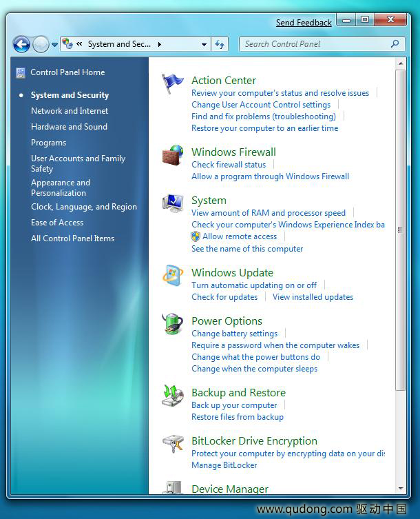
Task: Click the Action Center flag icon
Action: coord(172,83)
